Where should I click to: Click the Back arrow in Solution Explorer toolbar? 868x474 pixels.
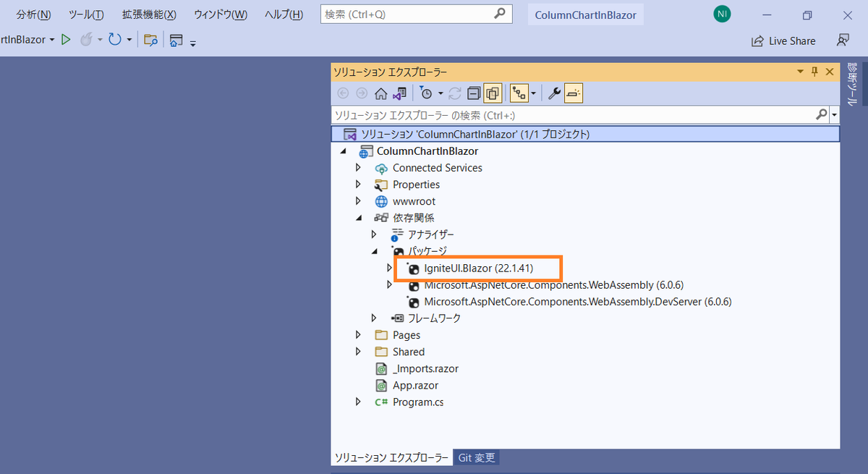pyautogui.click(x=343, y=93)
